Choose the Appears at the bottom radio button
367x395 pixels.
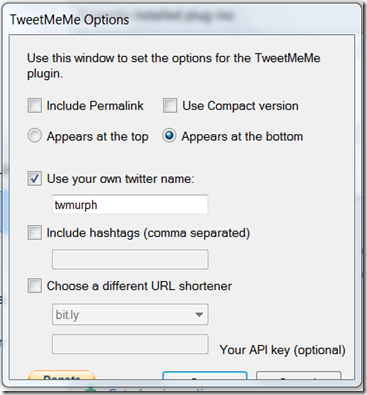[169, 136]
